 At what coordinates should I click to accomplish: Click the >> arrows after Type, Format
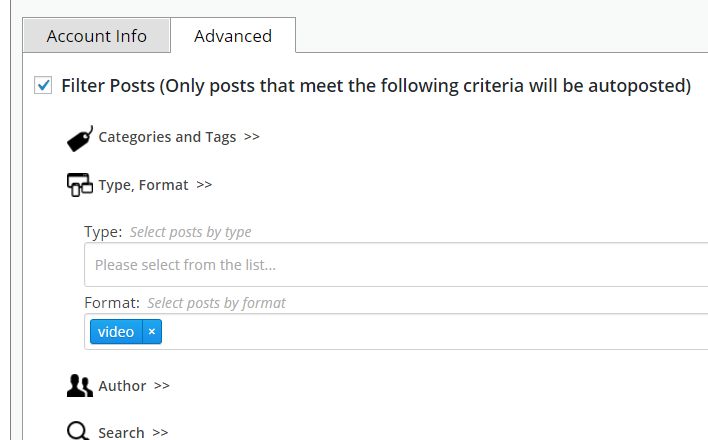(204, 184)
